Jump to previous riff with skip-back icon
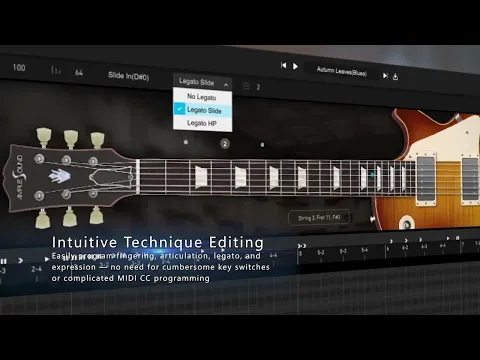480x360 pixels. [x=283, y=65]
